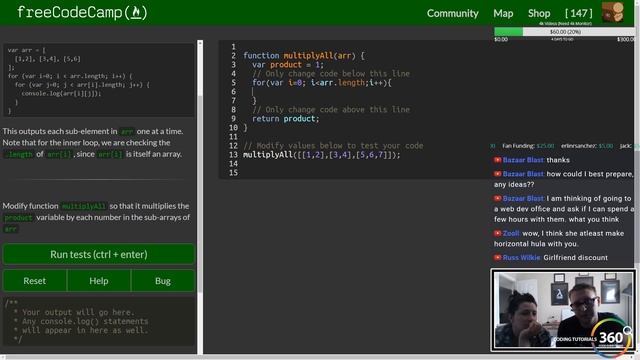Click the Fan Funding ticker text
Screen dimensions: 640x360
pos(528,146)
